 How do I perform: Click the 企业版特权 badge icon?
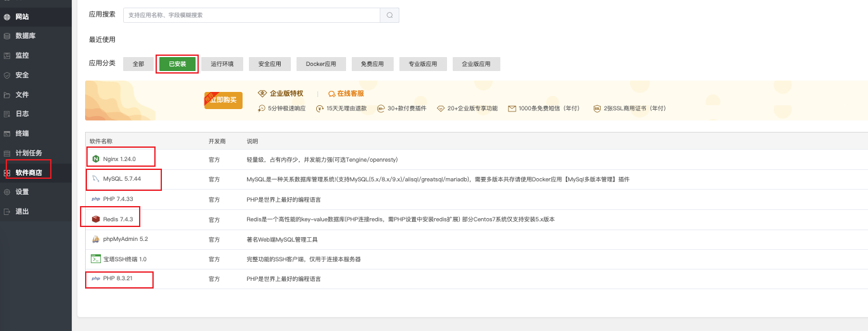pyautogui.click(x=262, y=94)
